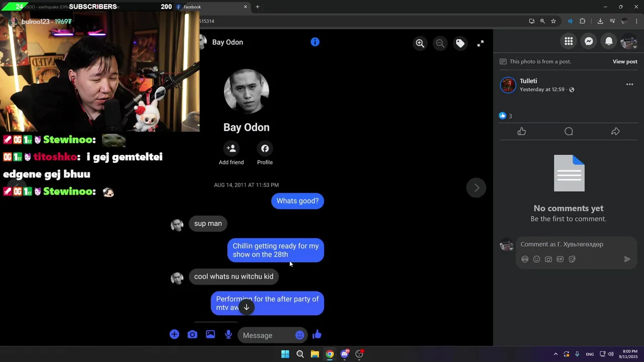Attach a photo to the comment
The height and width of the screenshot is (362, 644).
pyautogui.click(x=548, y=259)
